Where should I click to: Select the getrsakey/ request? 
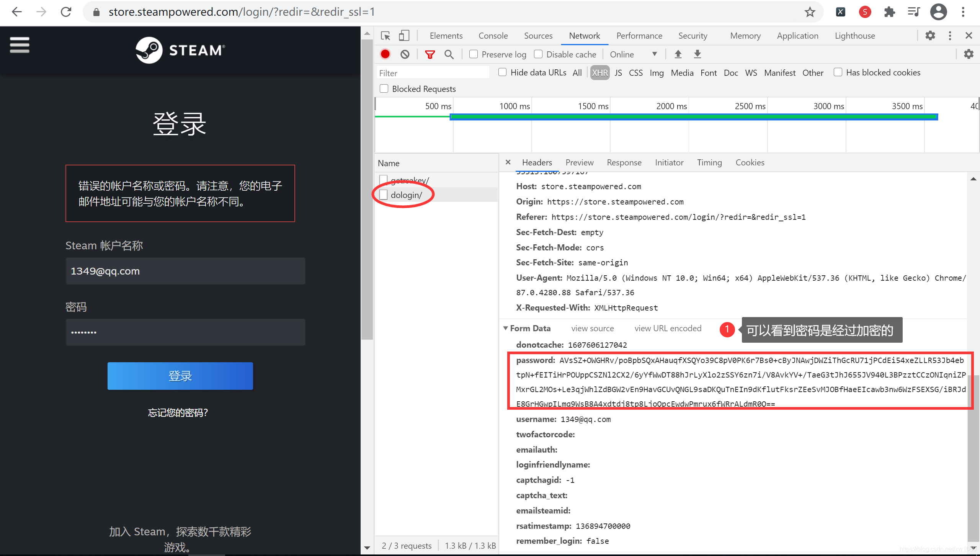pyautogui.click(x=436, y=180)
